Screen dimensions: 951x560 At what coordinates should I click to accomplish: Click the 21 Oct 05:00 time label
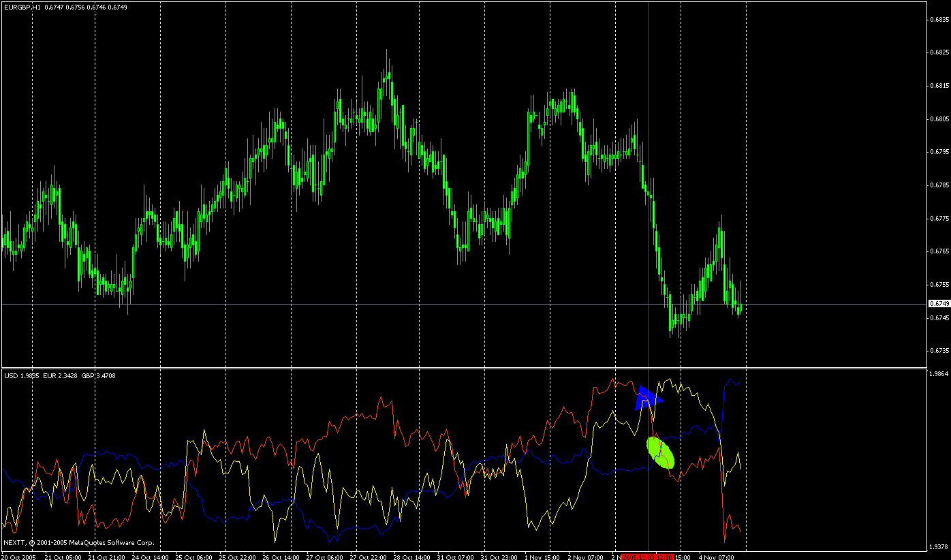coord(63,557)
